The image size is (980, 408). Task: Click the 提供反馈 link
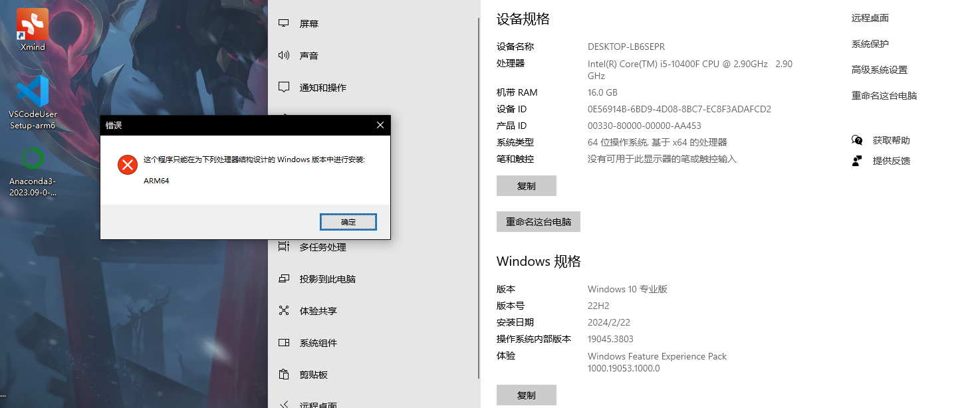click(x=892, y=161)
